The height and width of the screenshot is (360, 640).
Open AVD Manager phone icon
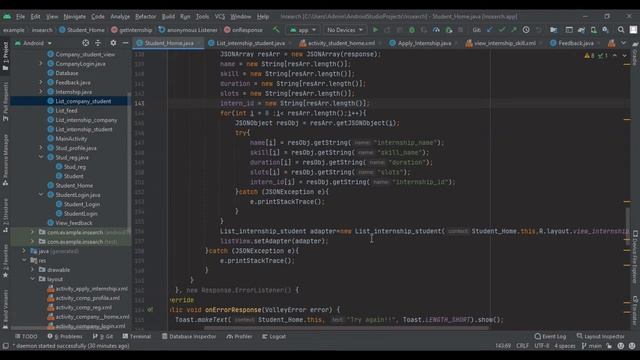point(593,30)
